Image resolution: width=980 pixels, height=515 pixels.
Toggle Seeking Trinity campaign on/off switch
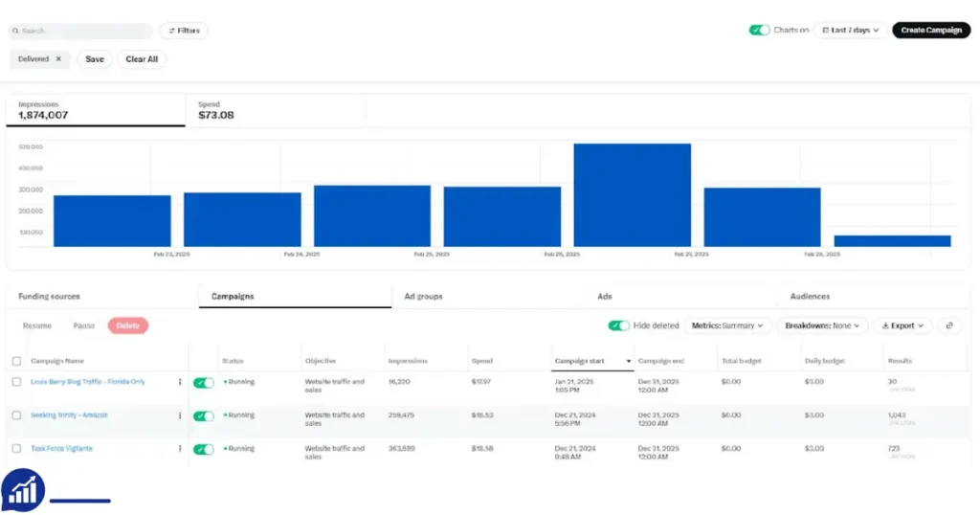(x=203, y=416)
